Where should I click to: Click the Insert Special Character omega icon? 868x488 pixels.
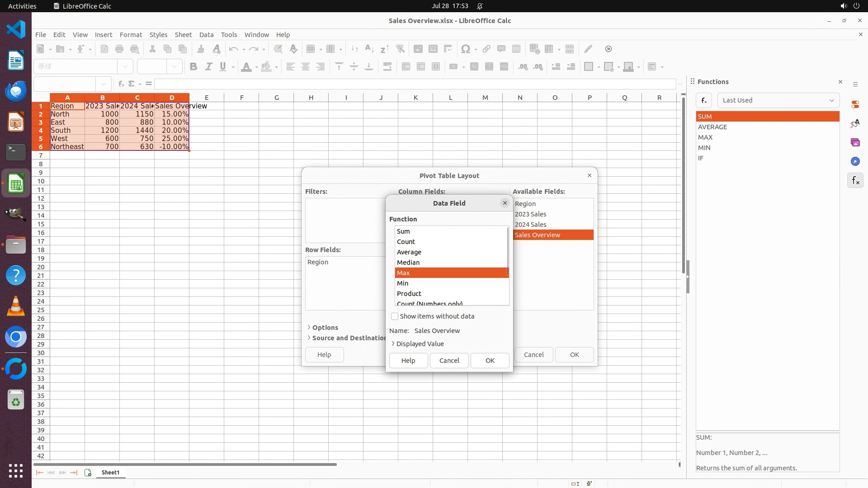click(465, 49)
